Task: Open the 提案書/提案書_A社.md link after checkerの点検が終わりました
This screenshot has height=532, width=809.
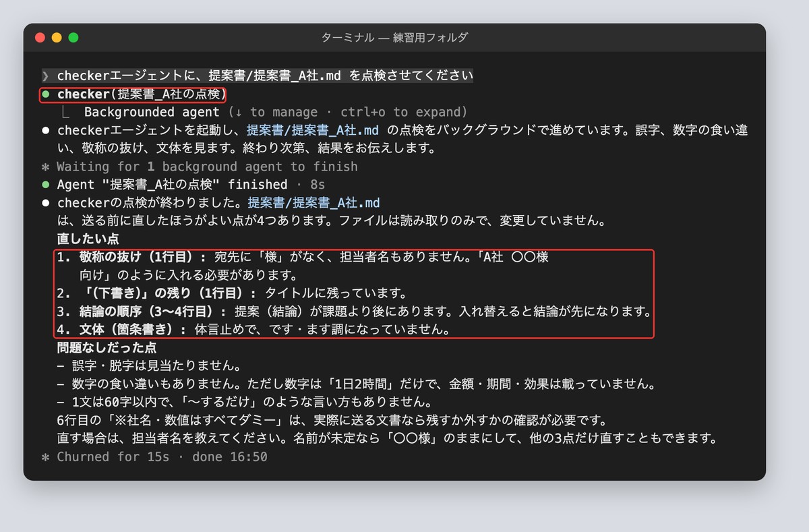Action: pos(313,203)
